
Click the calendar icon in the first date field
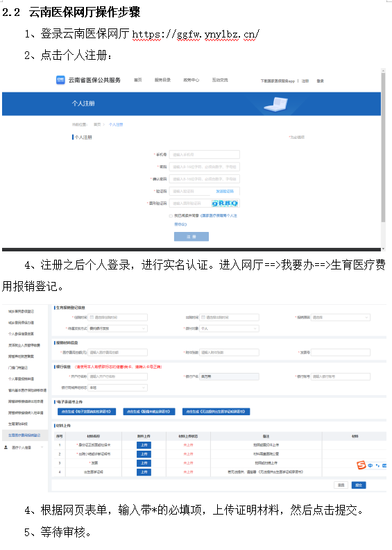coord(92,317)
